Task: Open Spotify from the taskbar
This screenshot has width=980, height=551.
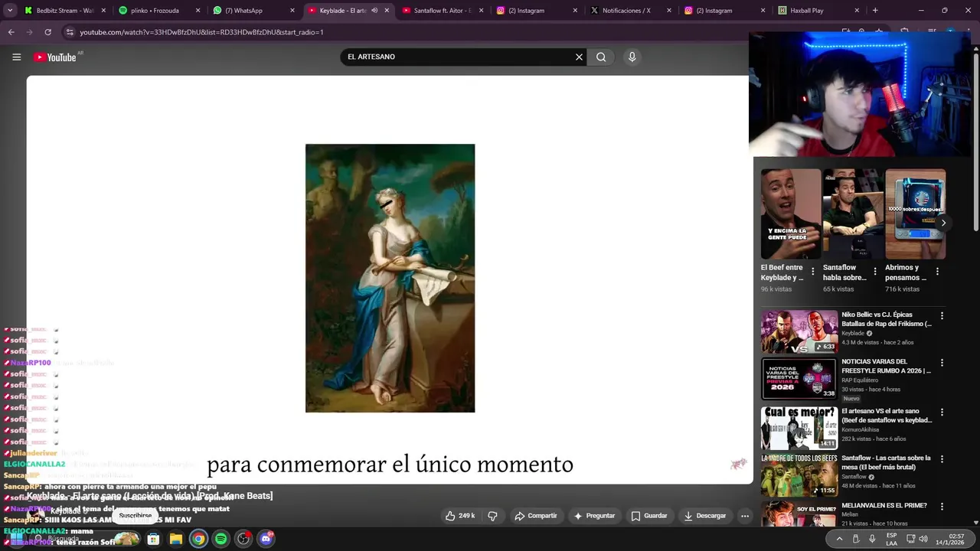Action: coord(220,539)
